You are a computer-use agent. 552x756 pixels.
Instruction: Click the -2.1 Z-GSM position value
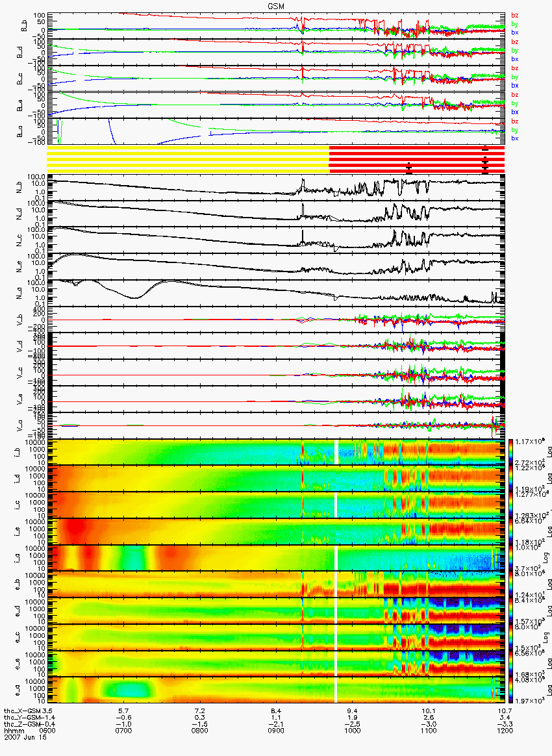click(276, 724)
